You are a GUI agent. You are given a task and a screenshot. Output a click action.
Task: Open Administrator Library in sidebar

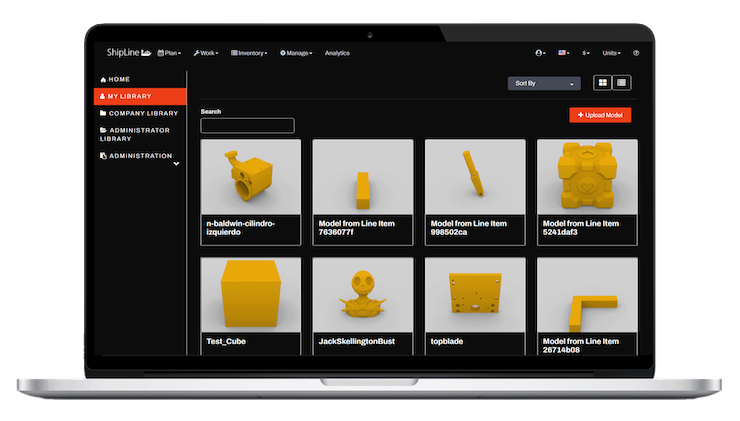(135, 135)
